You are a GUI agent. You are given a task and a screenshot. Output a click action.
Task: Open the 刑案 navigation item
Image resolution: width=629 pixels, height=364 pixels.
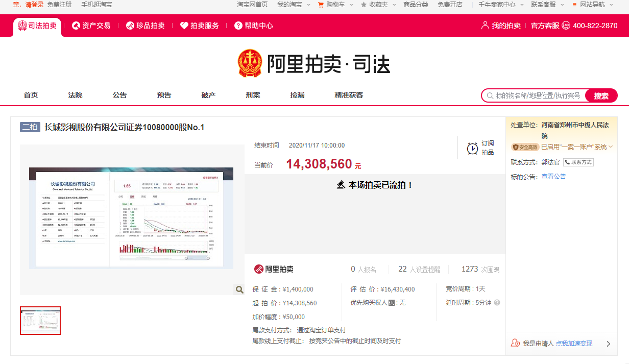click(253, 95)
